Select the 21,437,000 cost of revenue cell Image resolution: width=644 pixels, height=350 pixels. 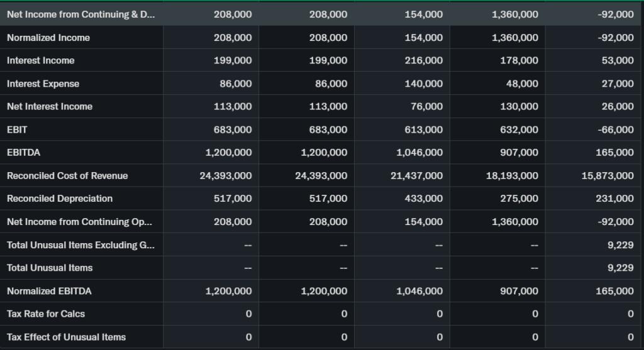point(416,176)
